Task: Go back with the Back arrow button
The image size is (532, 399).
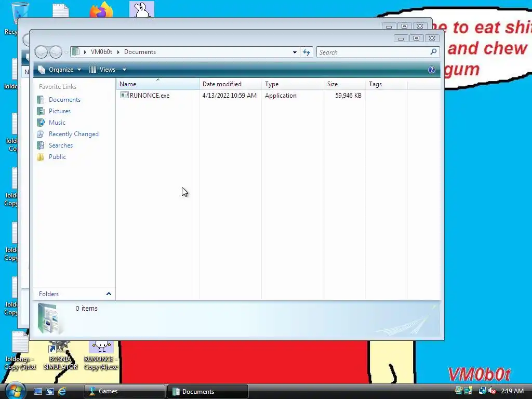Action: 42,52
